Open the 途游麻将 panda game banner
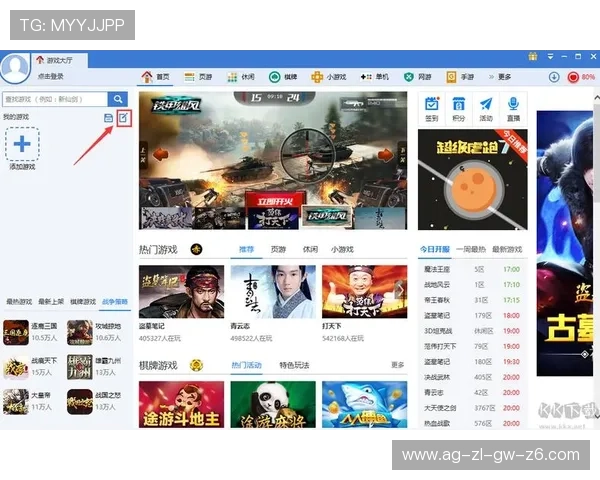The image size is (600, 480). (273, 404)
